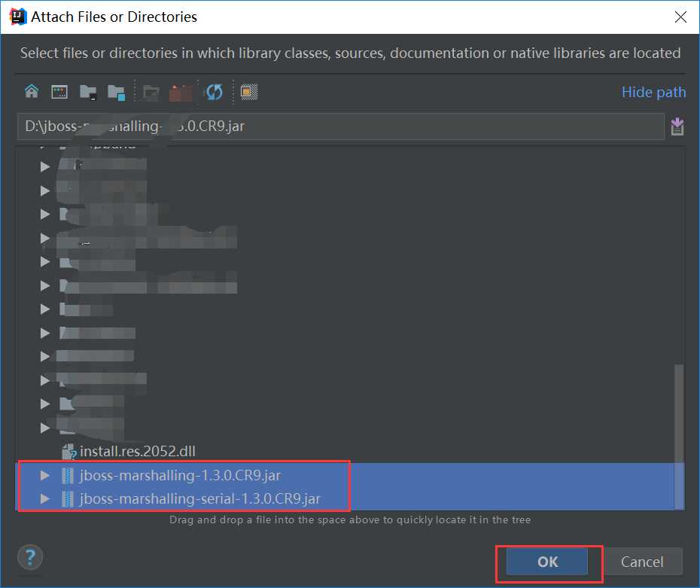The width and height of the screenshot is (700, 588).
Task: Click the install.res.2052.dll file icon
Action: pos(68,452)
